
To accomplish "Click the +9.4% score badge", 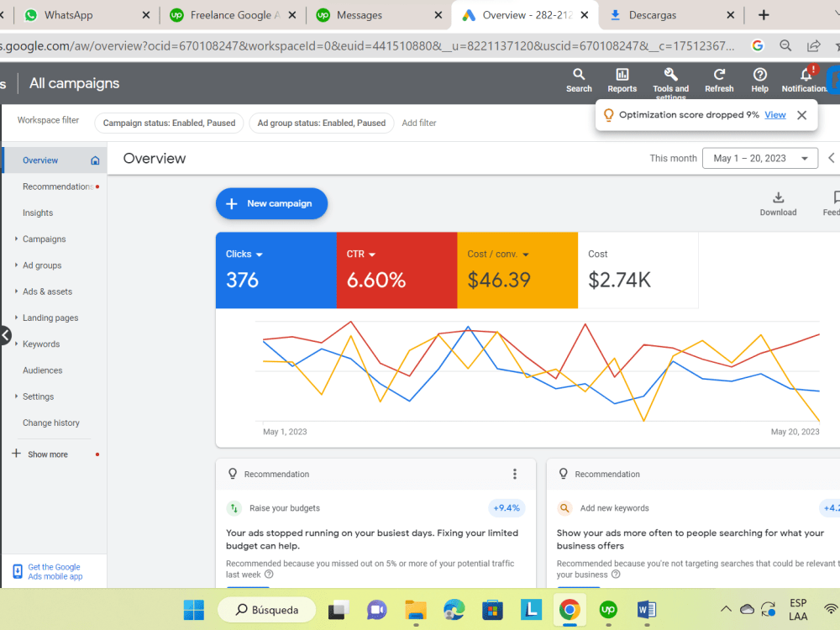I will click(x=507, y=508).
